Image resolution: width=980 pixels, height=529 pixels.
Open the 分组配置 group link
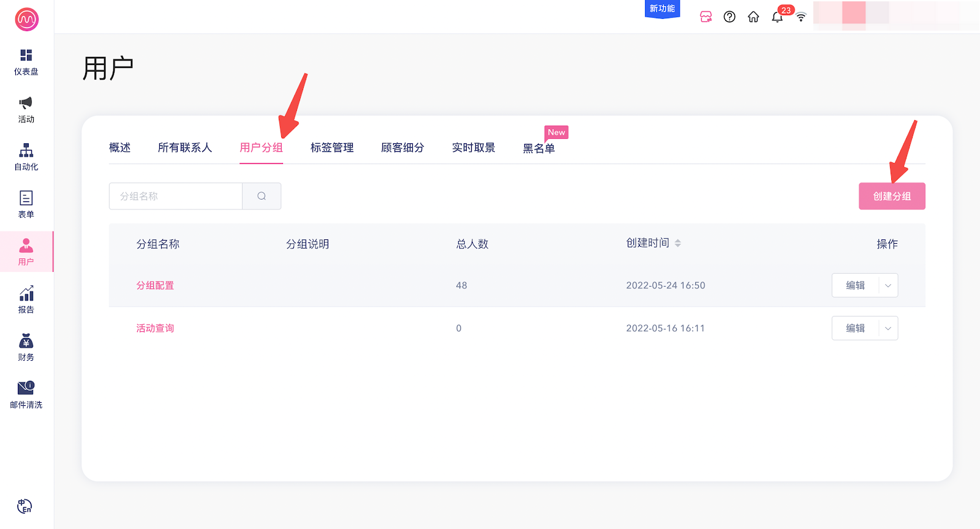[x=155, y=285]
